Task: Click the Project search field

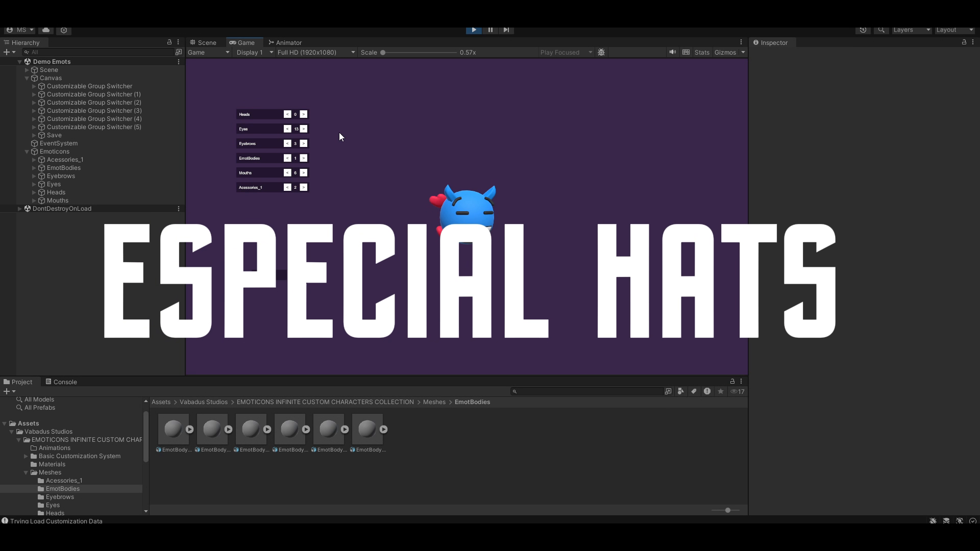Action: point(587,391)
